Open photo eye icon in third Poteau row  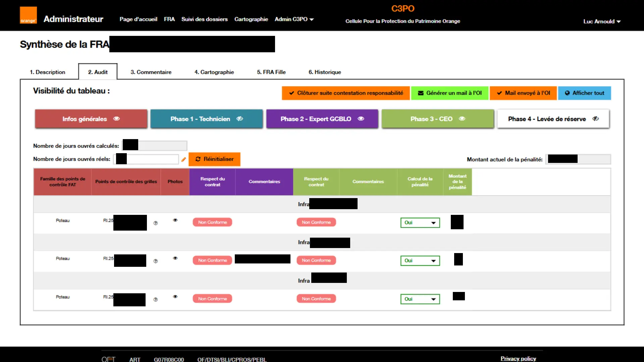175,297
